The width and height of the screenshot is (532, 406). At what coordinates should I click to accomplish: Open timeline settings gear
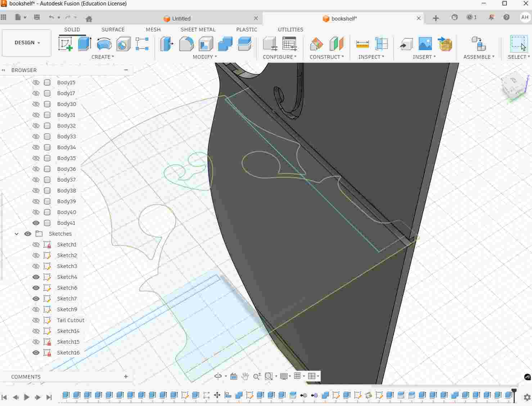click(527, 397)
